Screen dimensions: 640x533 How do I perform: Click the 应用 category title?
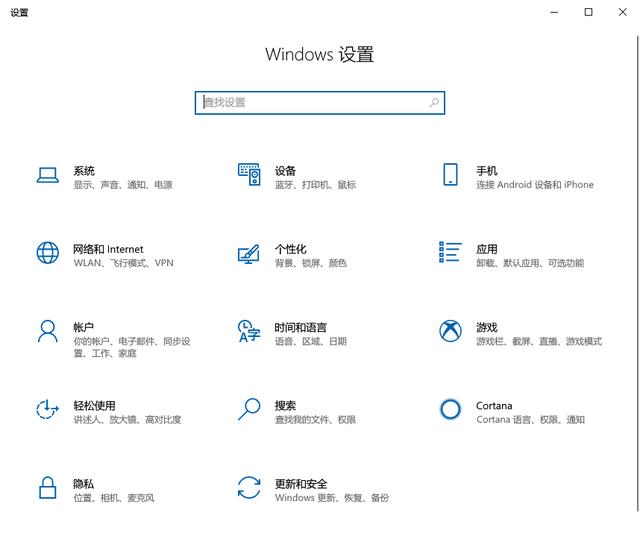click(x=487, y=249)
